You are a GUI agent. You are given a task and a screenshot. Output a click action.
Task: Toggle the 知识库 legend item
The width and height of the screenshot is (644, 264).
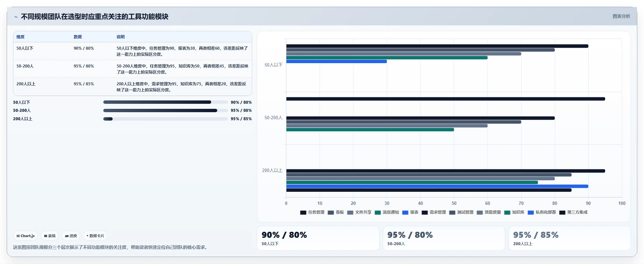click(514, 212)
